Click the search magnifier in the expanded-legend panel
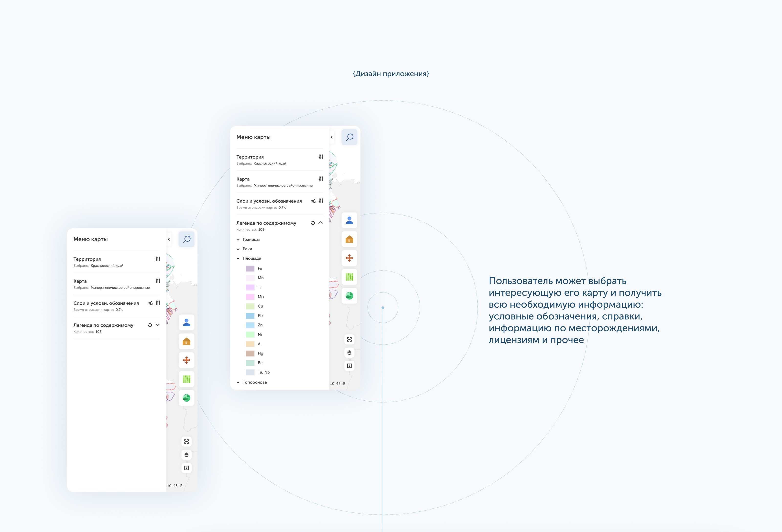The image size is (782, 532). point(349,137)
